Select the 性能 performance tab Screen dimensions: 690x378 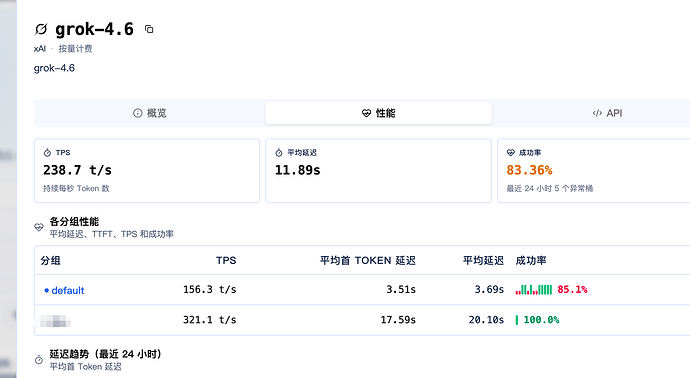point(378,113)
